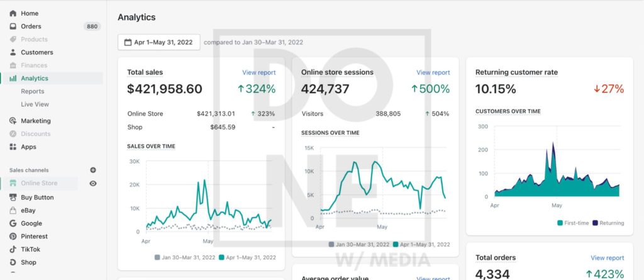Open Reports under Analytics
The height and width of the screenshot is (280, 644).
[x=33, y=91]
